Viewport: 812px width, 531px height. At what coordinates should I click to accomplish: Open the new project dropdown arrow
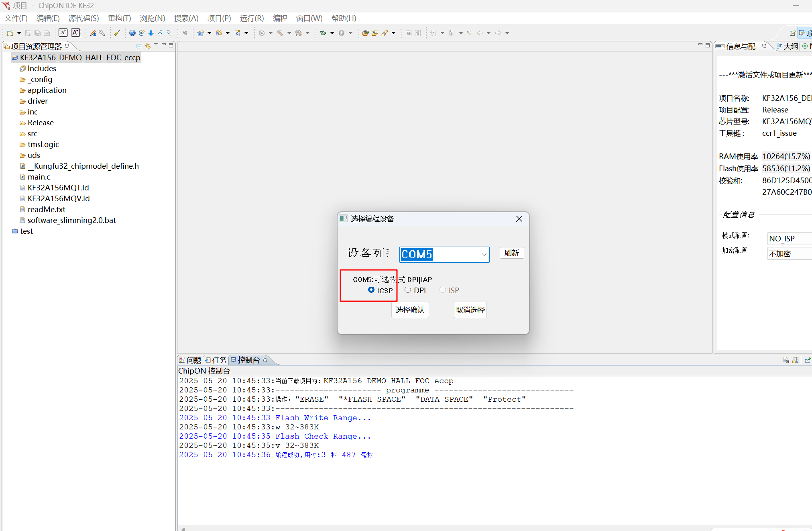[19, 33]
